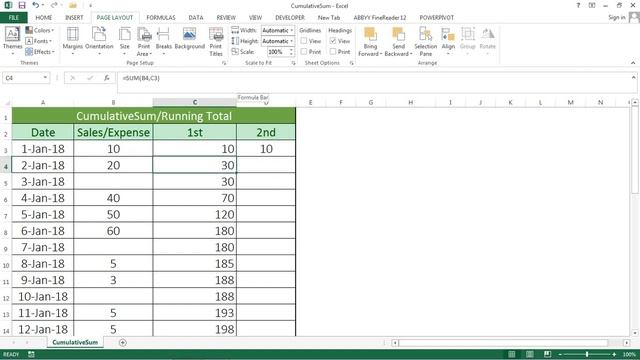
Task: Open the Print Area menu
Action: point(144,41)
